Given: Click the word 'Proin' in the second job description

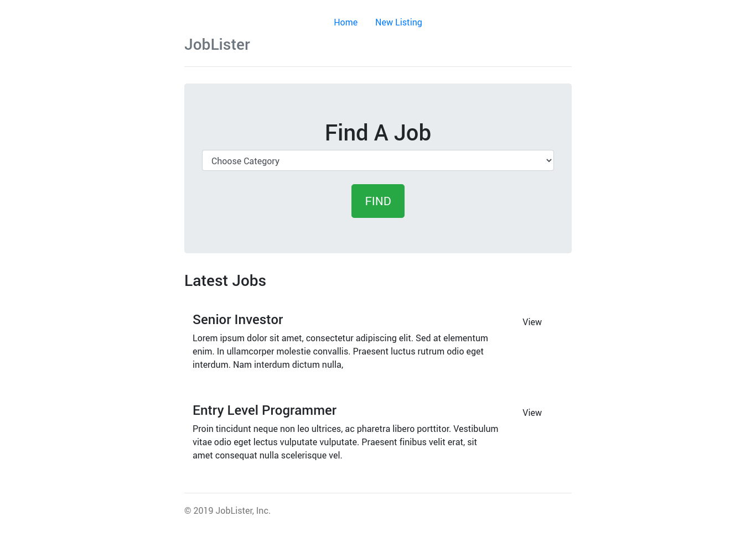Looking at the screenshot, I should click(x=203, y=429).
